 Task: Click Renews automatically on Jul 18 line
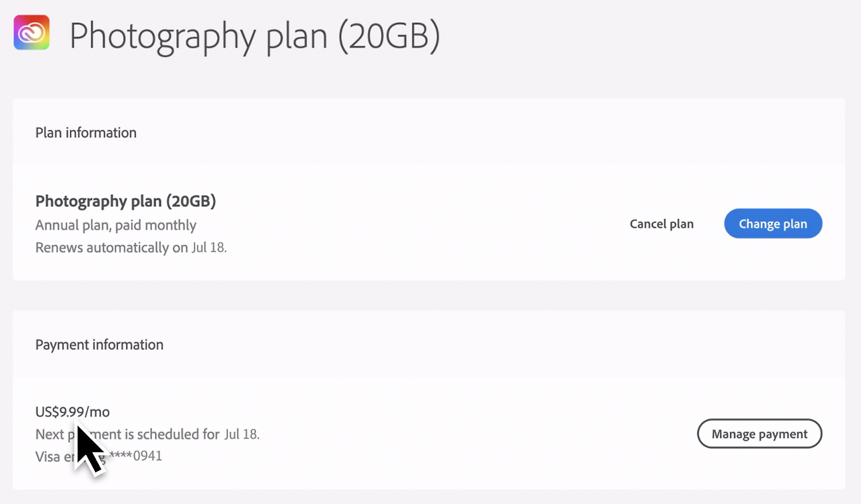[130, 247]
